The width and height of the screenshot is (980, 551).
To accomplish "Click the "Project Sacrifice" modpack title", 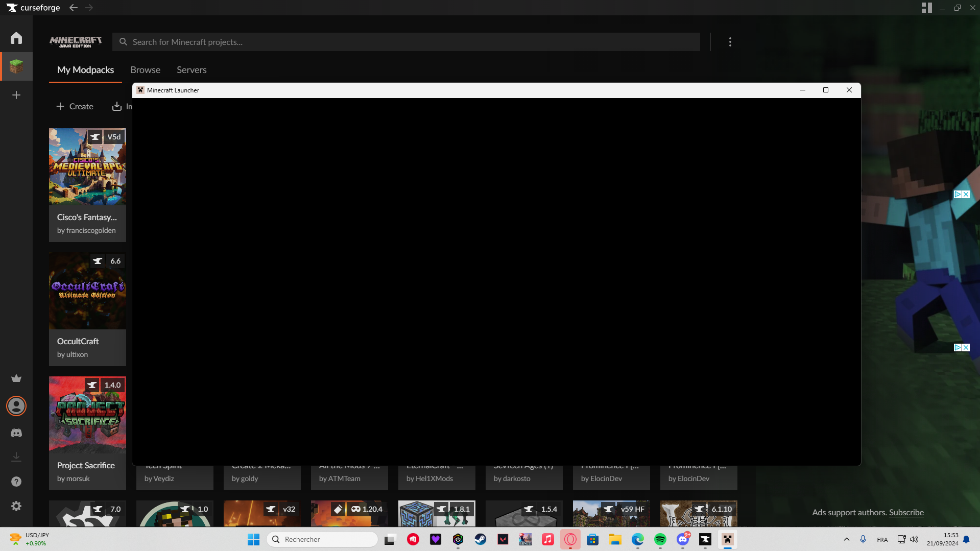I will [x=86, y=466].
